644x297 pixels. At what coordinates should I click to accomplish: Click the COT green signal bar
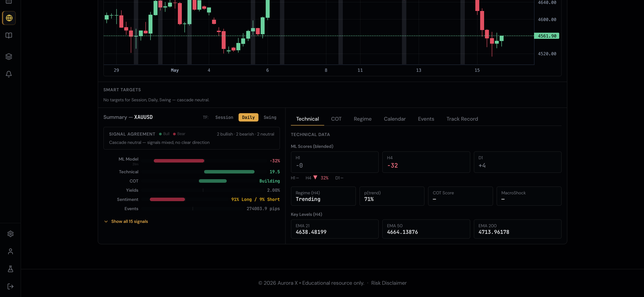point(213,181)
